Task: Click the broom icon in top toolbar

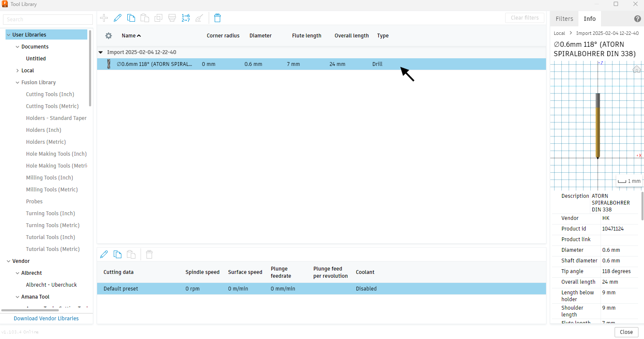Action: coord(199,18)
